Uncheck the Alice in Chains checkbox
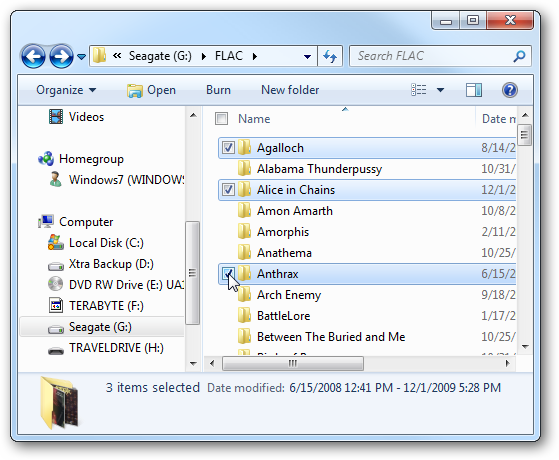Viewport: 559px width, 460px height. [228, 190]
